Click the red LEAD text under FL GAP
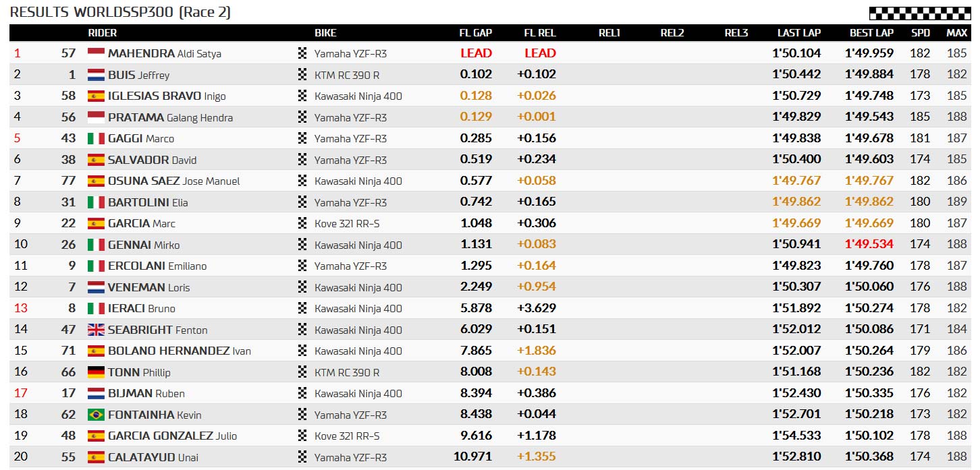Screen dimensions: 980x470 tap(477, 53)
